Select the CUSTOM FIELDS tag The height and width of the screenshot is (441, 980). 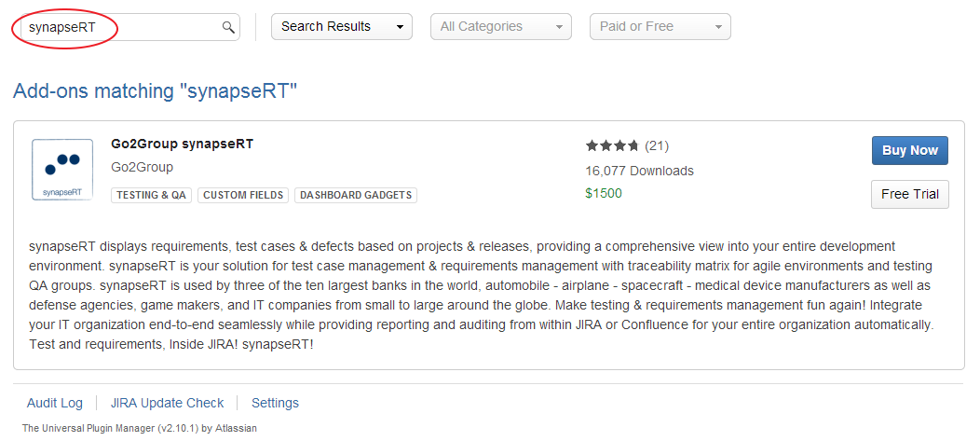[243, 195]
